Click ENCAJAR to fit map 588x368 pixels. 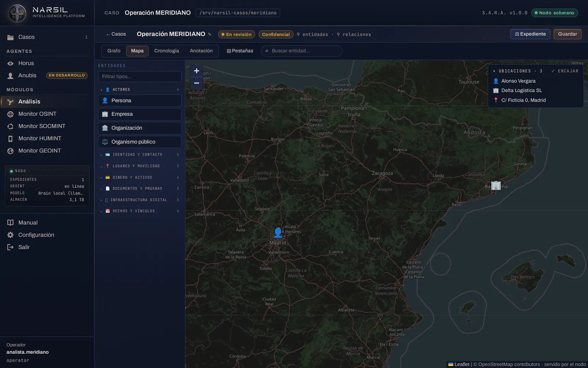tap(565, 71)
